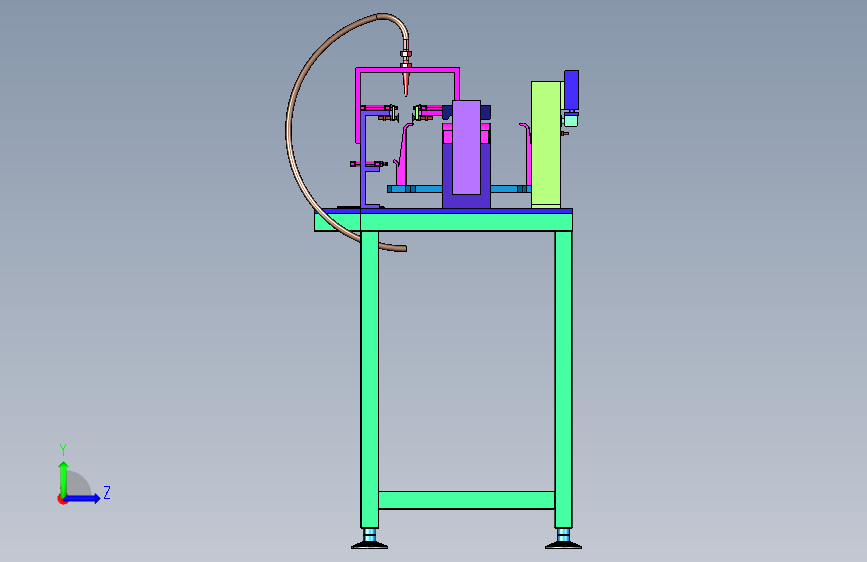The width and height of the screenshot is (867, 562).
Task: Select the green table top beam
Action: click(x=443, y=222)
